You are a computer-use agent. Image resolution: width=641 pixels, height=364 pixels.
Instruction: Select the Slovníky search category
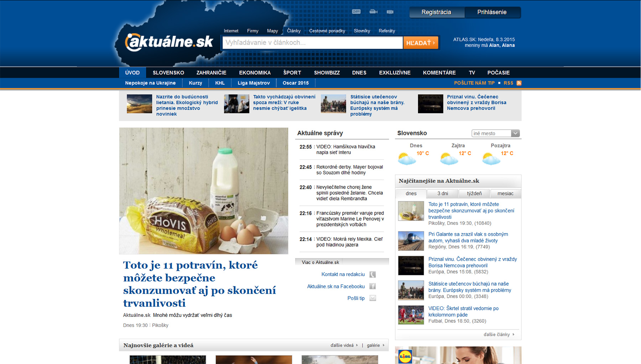coord(362,31)
